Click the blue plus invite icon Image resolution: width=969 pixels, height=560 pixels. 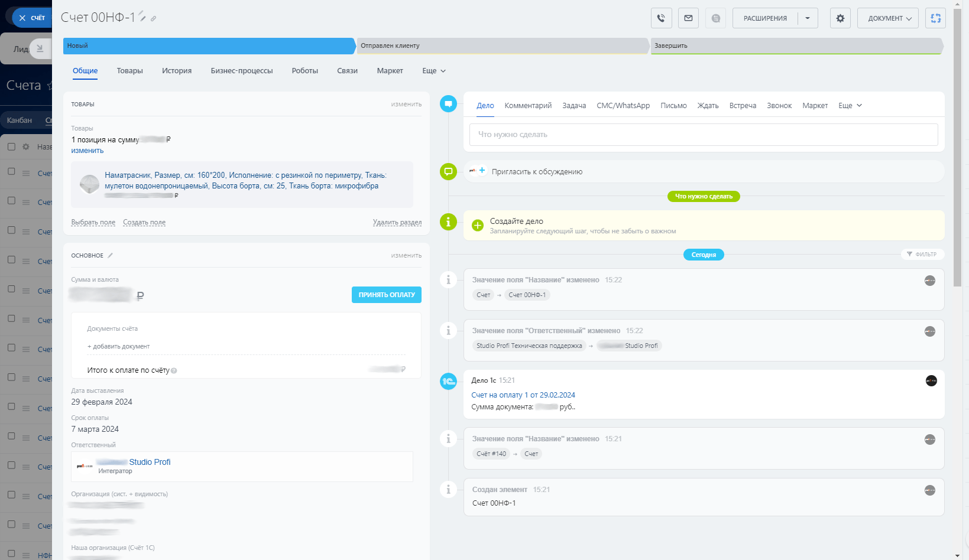482,171
